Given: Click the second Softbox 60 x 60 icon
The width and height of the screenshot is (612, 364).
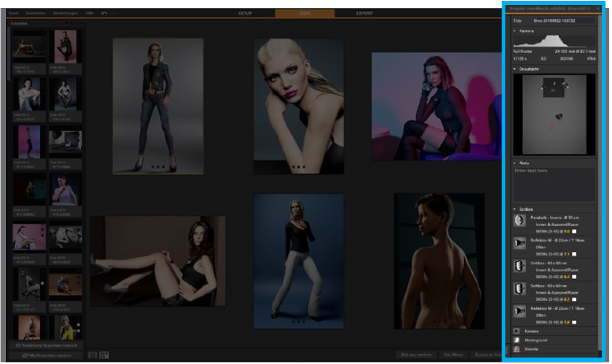Looking at the screenshot, I should 519,288.
